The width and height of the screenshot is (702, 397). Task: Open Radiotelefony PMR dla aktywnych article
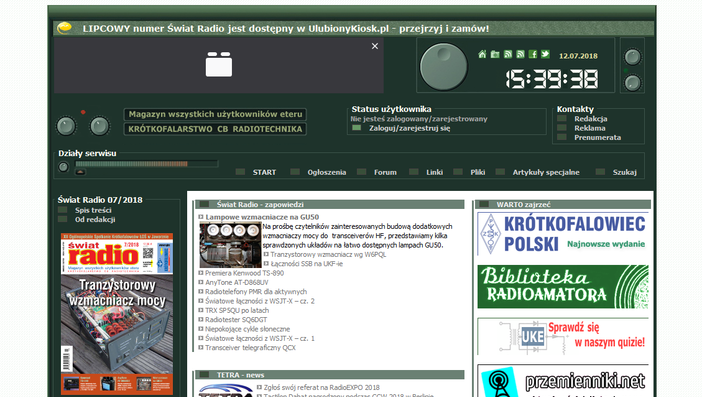point(256,291)
